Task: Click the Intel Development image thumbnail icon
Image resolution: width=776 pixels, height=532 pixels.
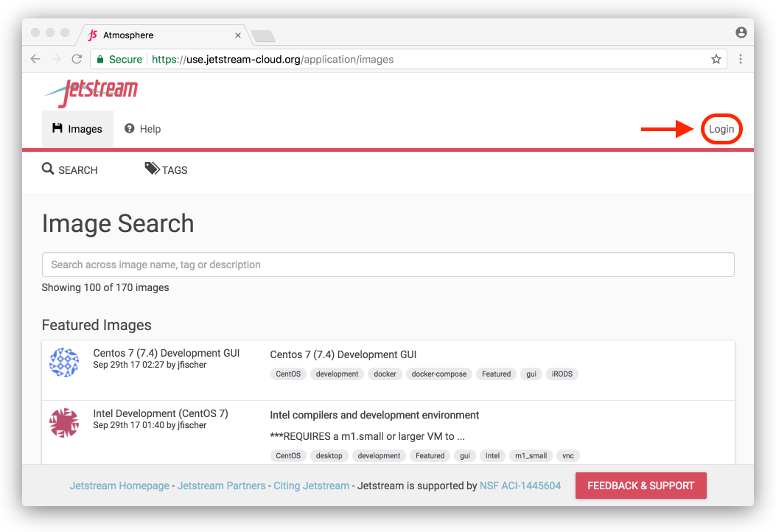Action: coord(64,423)
